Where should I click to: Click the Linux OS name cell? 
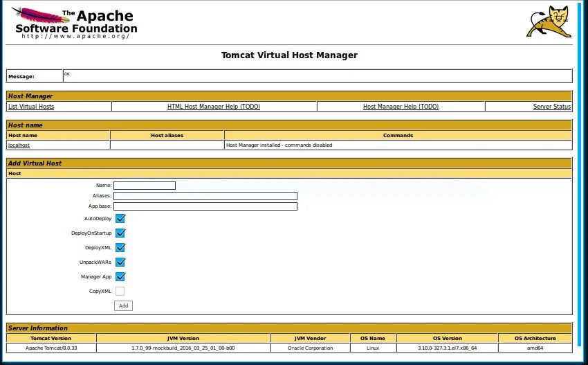pos(373,348)
